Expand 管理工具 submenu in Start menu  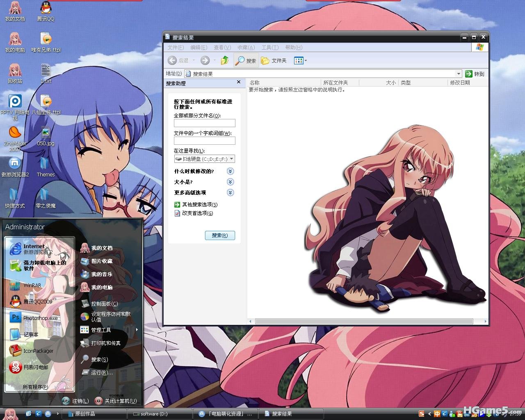click(109, 330)
